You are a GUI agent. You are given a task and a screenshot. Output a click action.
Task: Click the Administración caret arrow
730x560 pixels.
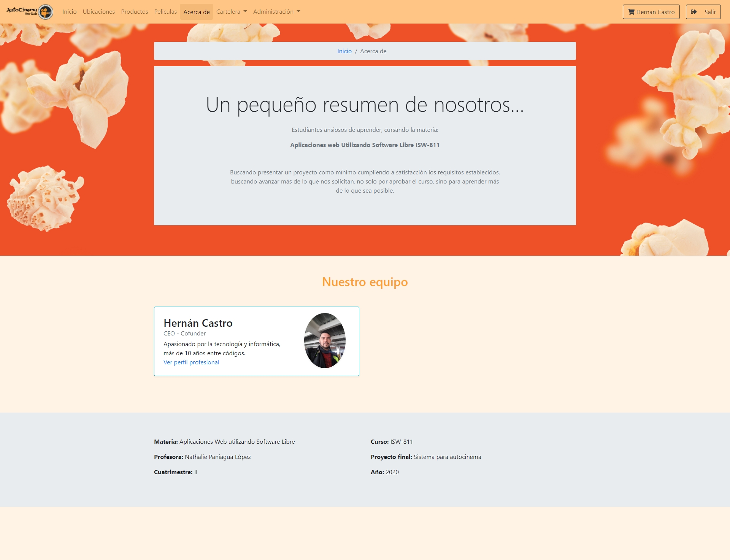tap(298, 11)
